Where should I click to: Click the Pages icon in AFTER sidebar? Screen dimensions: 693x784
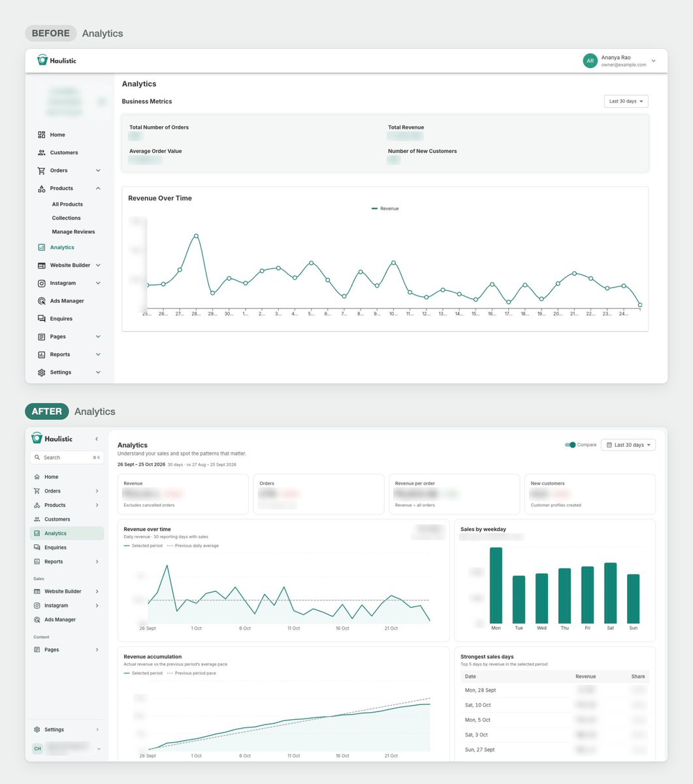tap(37, 649)
